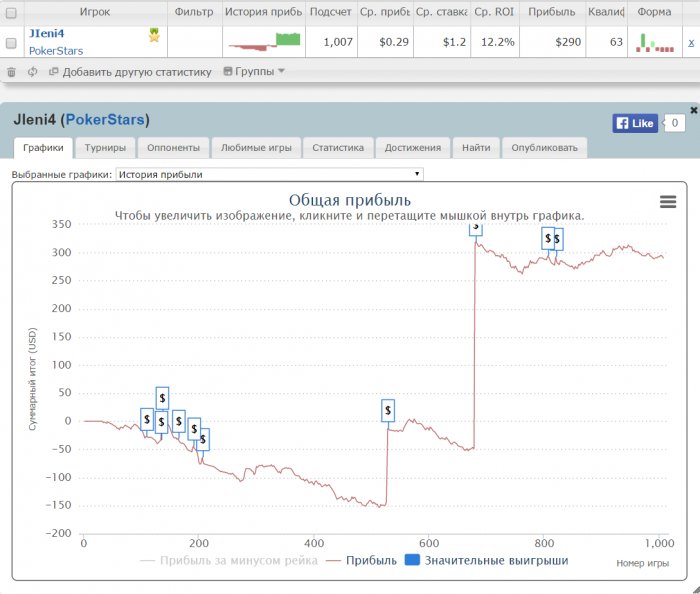Click the Facebook Like button
The height and width of the screenshot is (594, 700).
(635, 123)
